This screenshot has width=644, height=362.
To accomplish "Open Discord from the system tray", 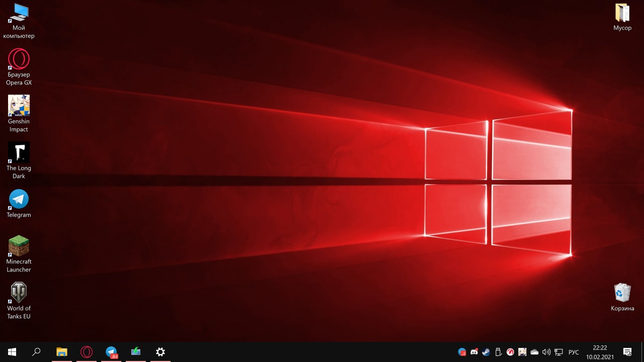I will click(474, 352).
